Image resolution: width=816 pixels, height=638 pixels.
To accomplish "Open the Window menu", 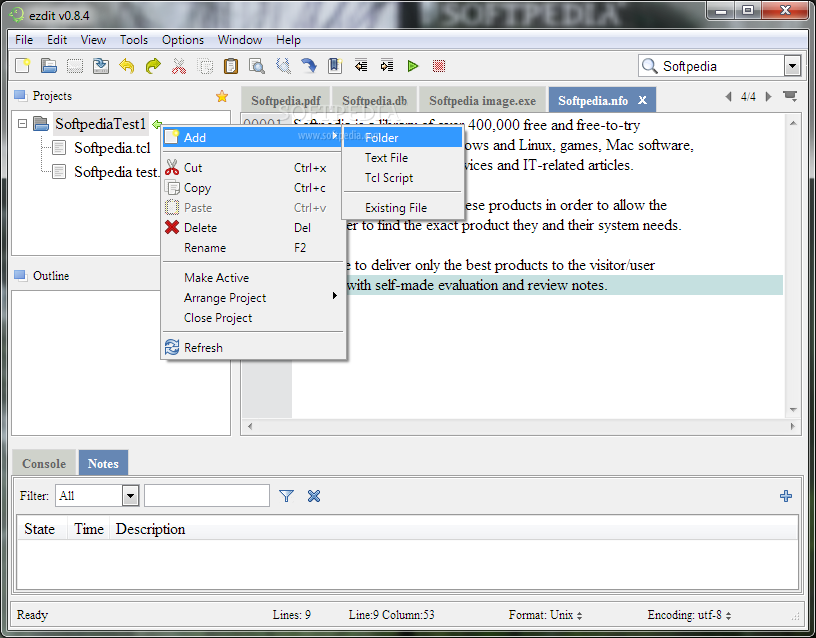I will (239, 40).
